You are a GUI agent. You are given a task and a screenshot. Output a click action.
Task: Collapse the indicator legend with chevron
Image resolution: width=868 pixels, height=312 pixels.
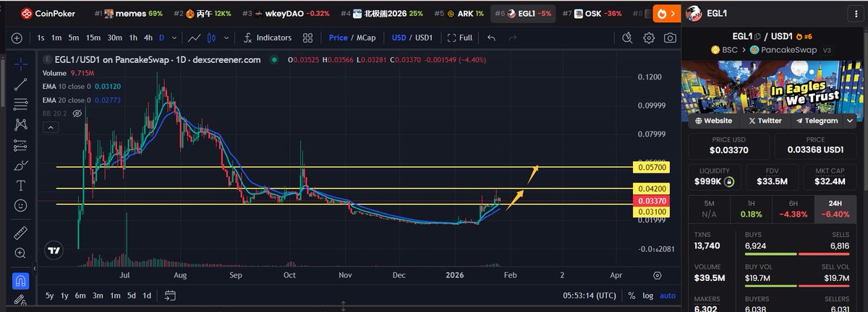51,127
